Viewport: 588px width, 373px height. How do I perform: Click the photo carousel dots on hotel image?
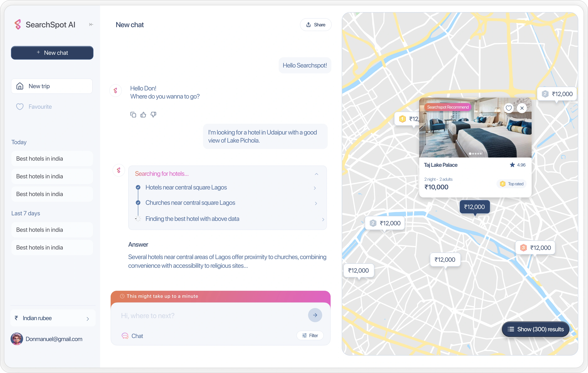(475, 154)
